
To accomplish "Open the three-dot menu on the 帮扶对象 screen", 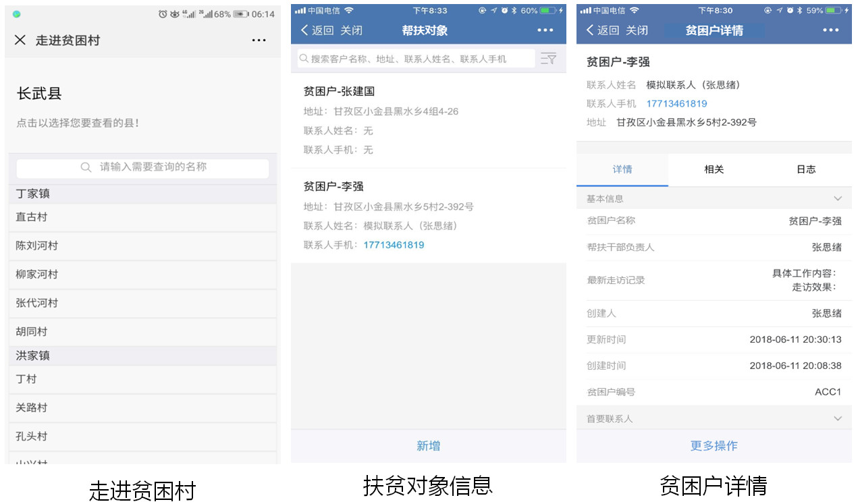I will click(x=545, y=30).
